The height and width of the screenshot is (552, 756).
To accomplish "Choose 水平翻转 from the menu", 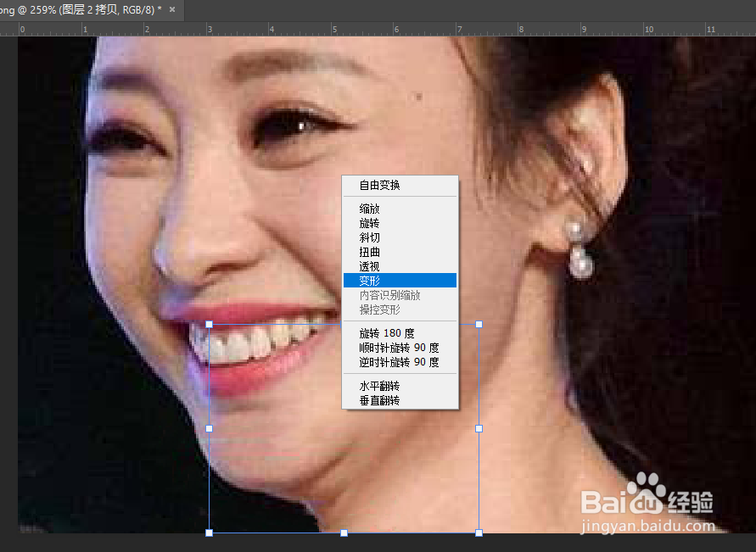I will pos(400,386).
